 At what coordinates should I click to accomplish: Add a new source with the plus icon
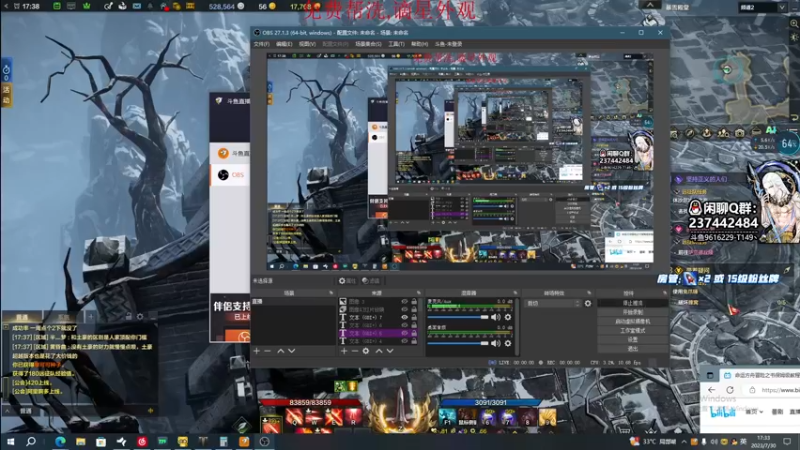point(344,351)
